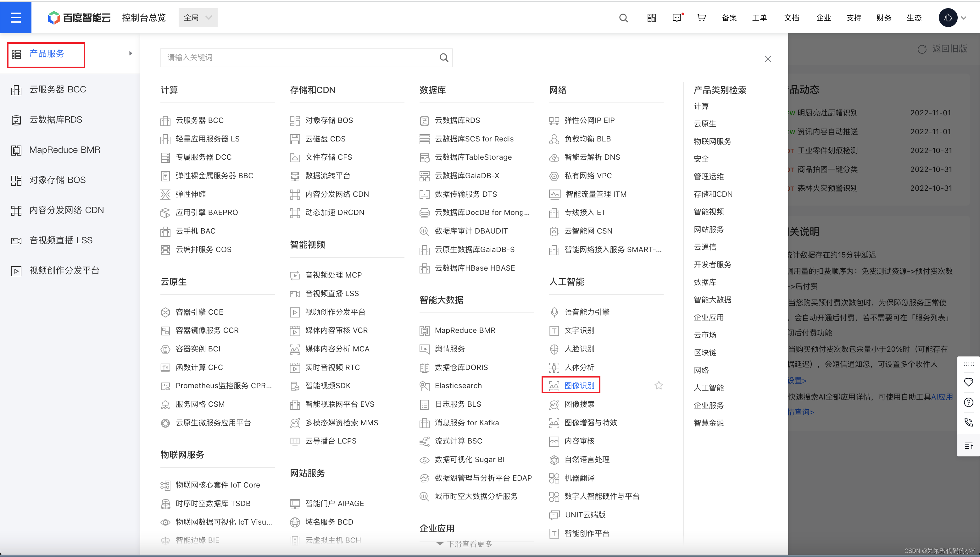Open 备案 in the top menu
Screen dimensions: 980x557
729,18
